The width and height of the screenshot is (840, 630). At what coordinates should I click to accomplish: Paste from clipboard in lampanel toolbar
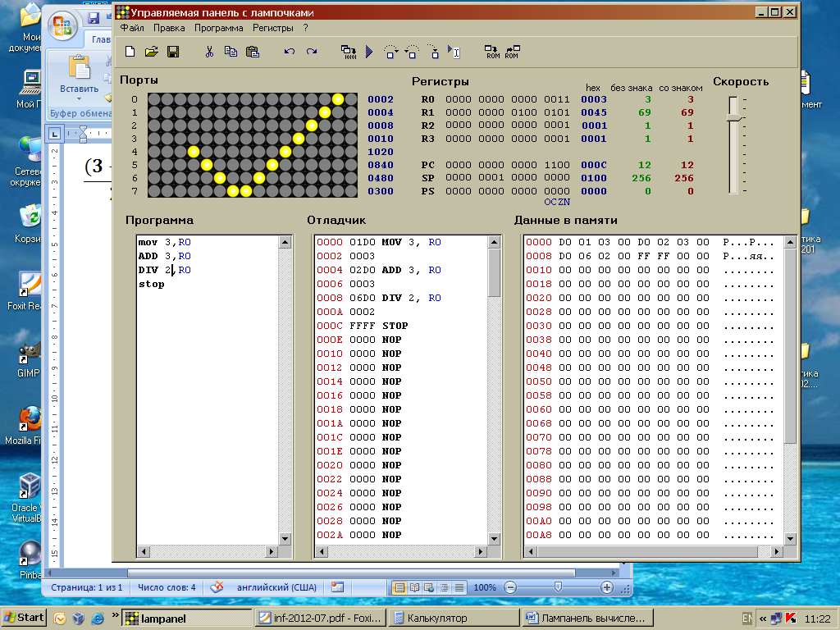(x=253, y=52)
